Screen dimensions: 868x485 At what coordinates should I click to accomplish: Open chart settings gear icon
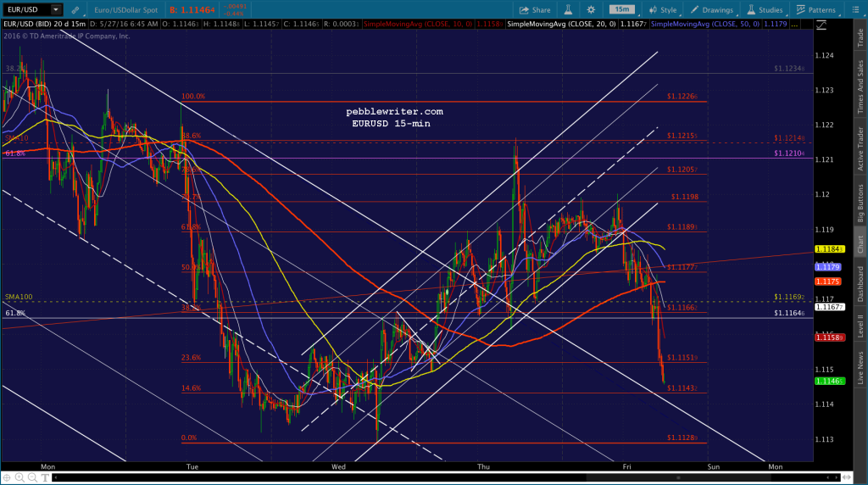(591, 10)
